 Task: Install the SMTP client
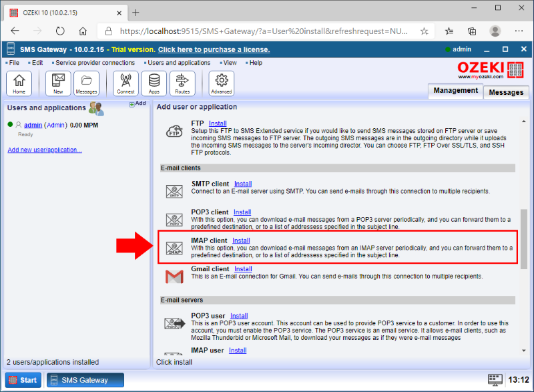click(x=243, y=184)
